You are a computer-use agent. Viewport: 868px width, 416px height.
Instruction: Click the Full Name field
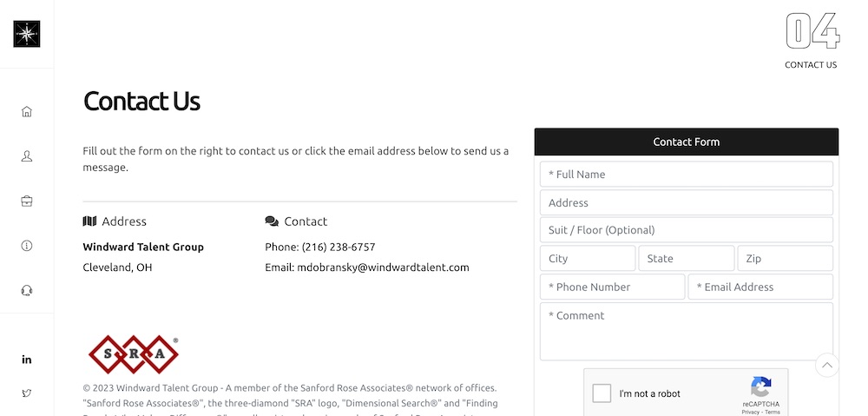pos(687,174)
